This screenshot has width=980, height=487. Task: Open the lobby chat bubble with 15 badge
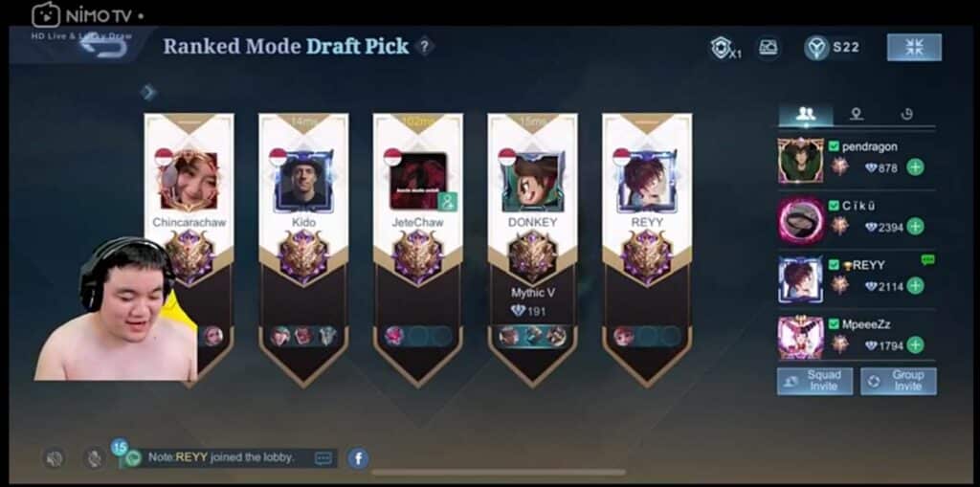132,457
